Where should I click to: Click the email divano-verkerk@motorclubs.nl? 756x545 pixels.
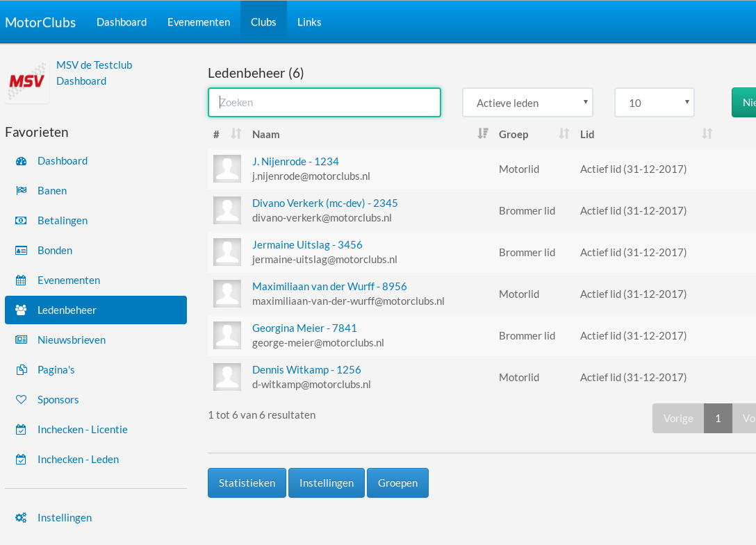[x=322, y=218]
